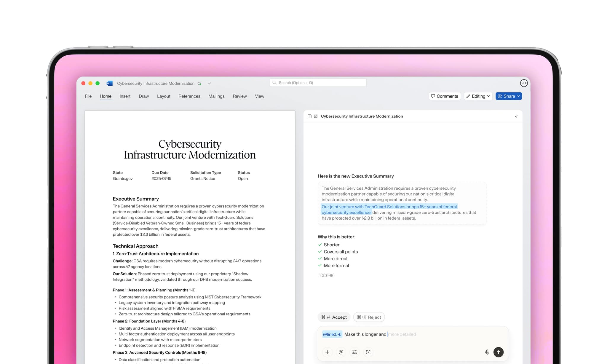The width and height of the screenshot is (607, 364).
Task: Click the 'Challenge:' paragraph label
Action: pos(122,261)
